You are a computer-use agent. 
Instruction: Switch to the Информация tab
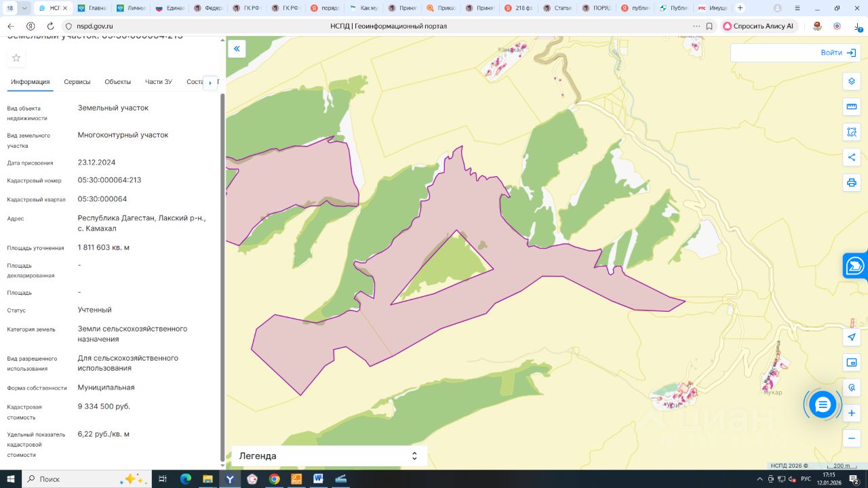[31, 82]
